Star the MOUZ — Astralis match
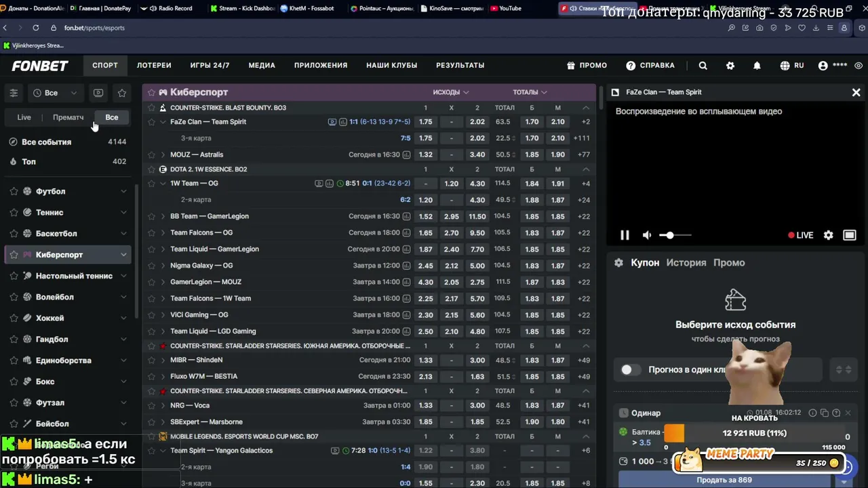The image size is (868, 488). coord(151,155)
